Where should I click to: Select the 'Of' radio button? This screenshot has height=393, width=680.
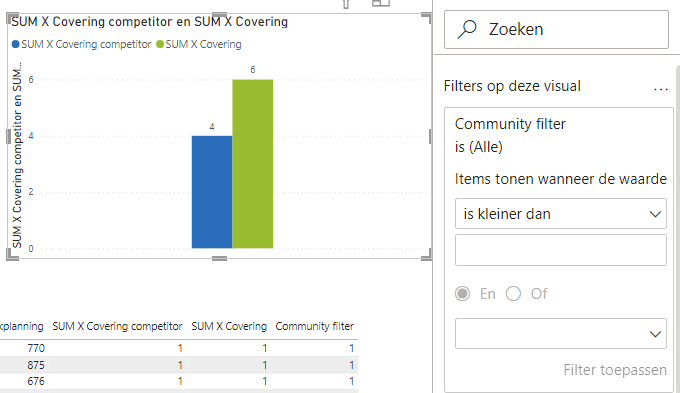[513, 294]
